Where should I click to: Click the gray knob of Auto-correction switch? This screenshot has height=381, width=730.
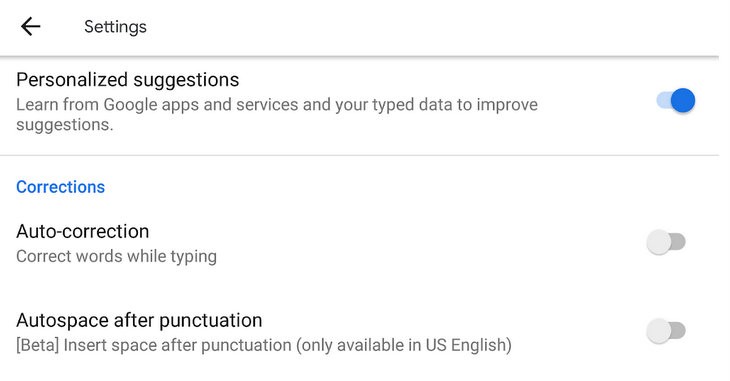tap(659, 242)
